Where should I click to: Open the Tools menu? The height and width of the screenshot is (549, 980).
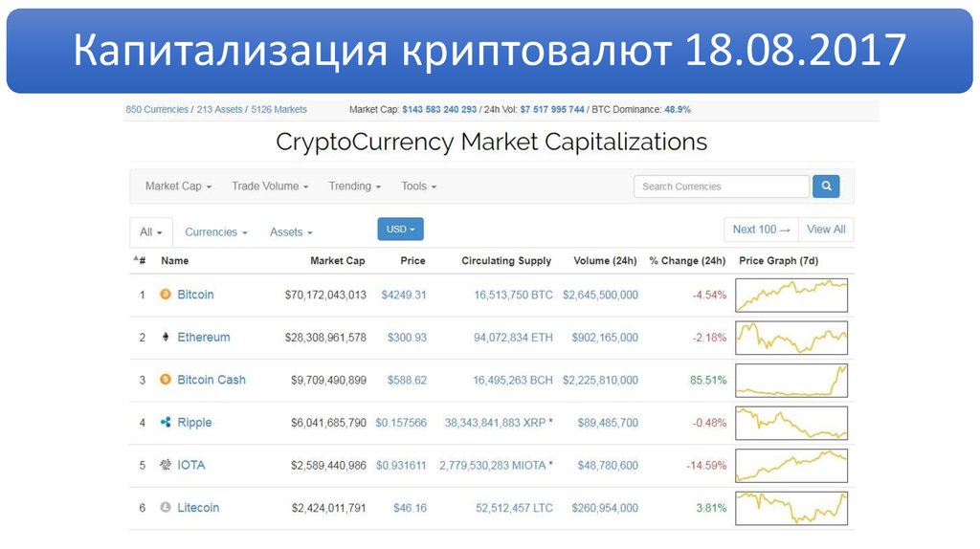(x=419, y=187)
